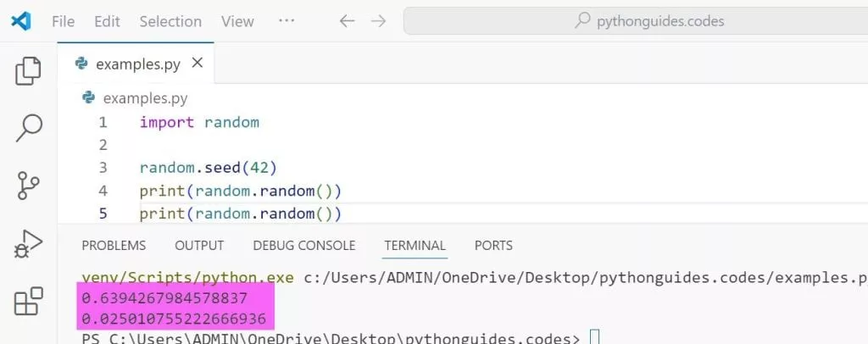
Task: Open the Edit menu
Action: [x=107, y=21]
